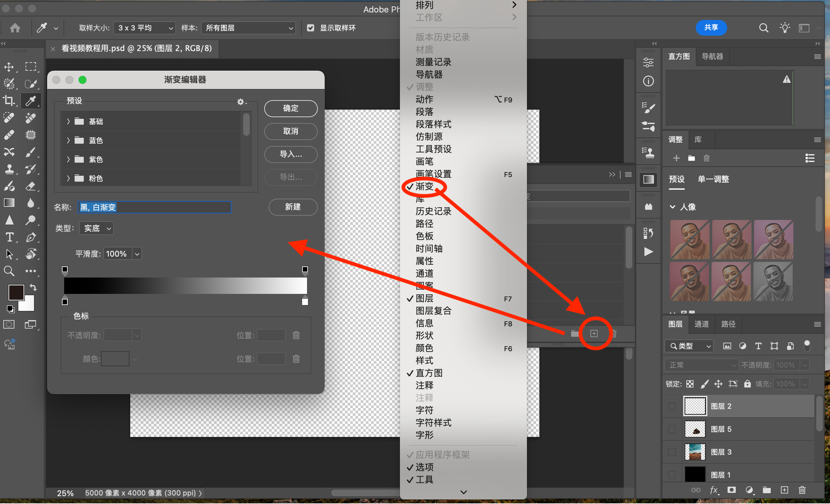Select the Gradient tool in toolbar
The width and height of the screenshot is (830, 504).
[x=9, y=203]
